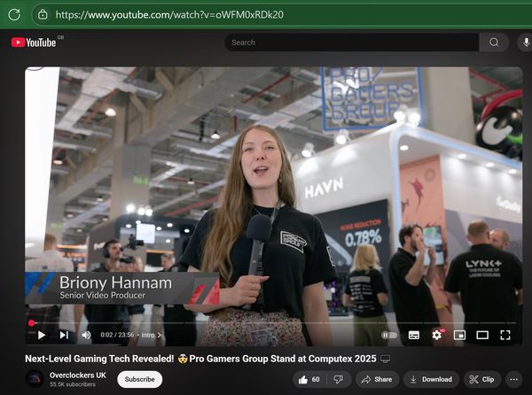Screen dimensions: 532x395
Task: Click the video title text
Action: 207,359
